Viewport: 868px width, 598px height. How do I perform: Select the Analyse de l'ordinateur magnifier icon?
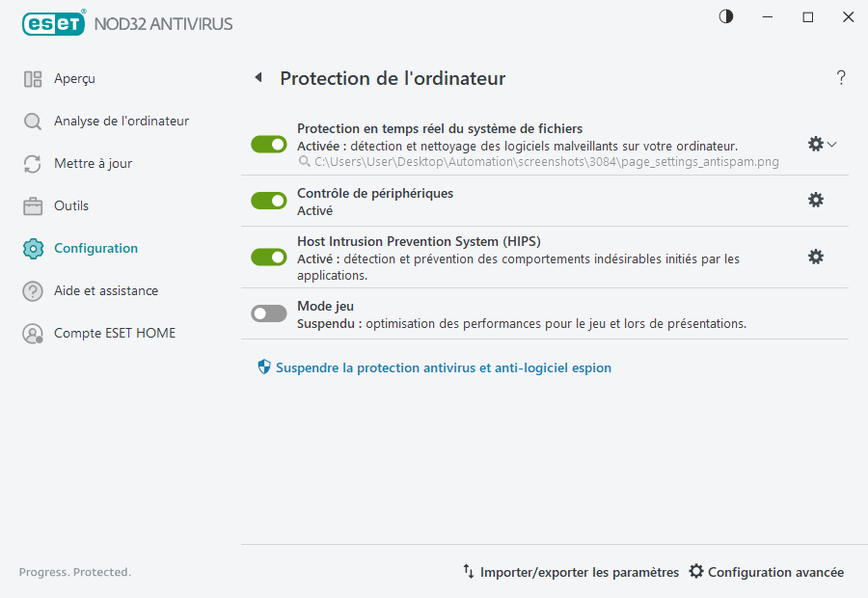pos(33,121)
